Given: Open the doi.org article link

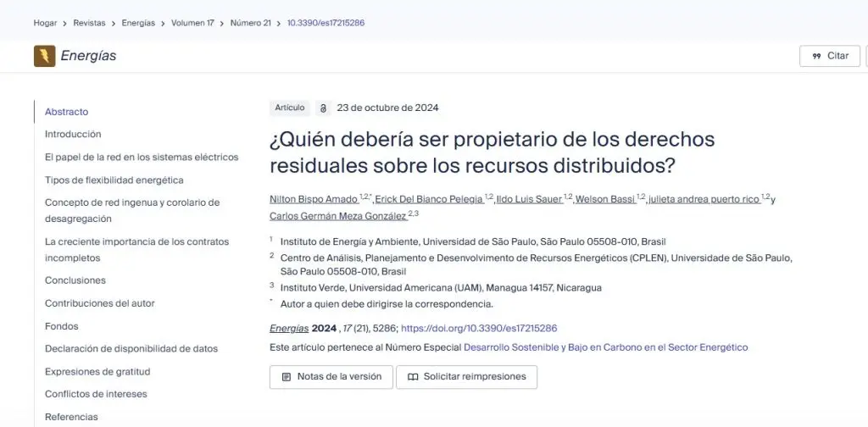Looking at the screenshot, I should point(479,329).
